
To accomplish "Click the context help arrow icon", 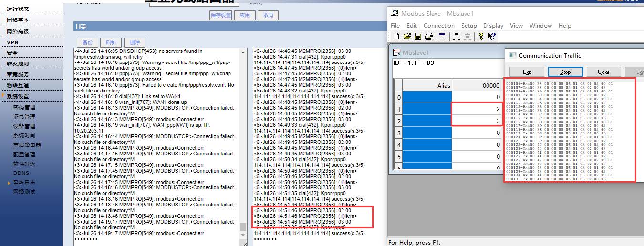I will tap(491, 37).
